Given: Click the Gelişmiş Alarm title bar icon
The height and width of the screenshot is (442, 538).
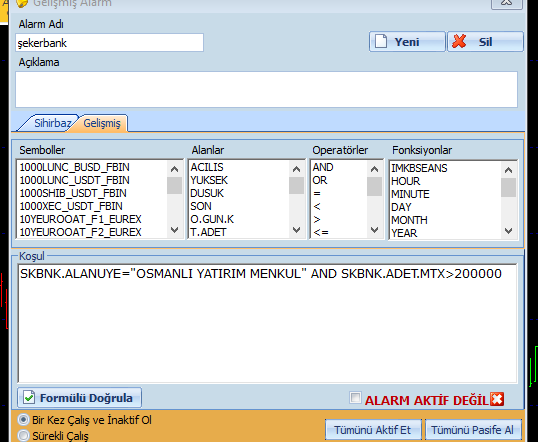Looking at the screenshot, I should coord(22,3).
